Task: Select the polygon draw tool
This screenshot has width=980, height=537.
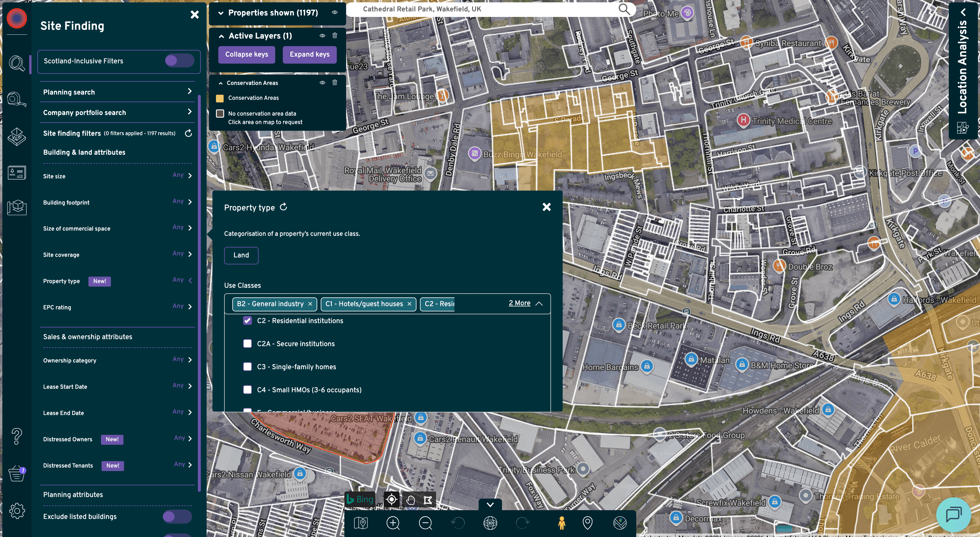Action: point(428,500)
